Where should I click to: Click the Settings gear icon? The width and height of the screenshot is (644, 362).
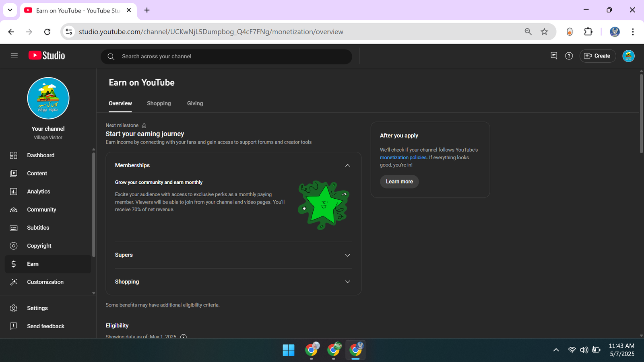coord(14,308)
